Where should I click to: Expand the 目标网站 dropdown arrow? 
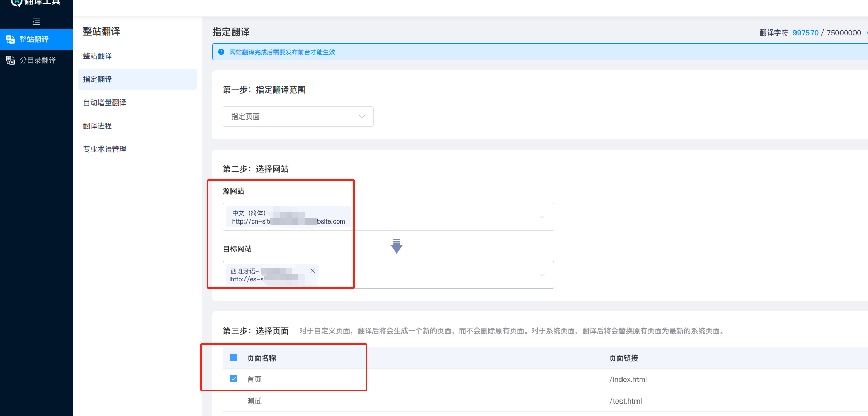coord(542,275)
